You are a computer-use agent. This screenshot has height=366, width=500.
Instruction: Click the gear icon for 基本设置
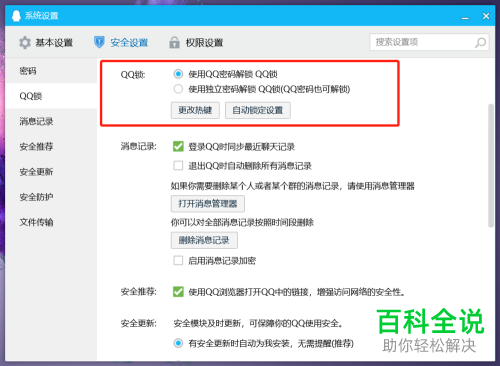coord(25,43)
